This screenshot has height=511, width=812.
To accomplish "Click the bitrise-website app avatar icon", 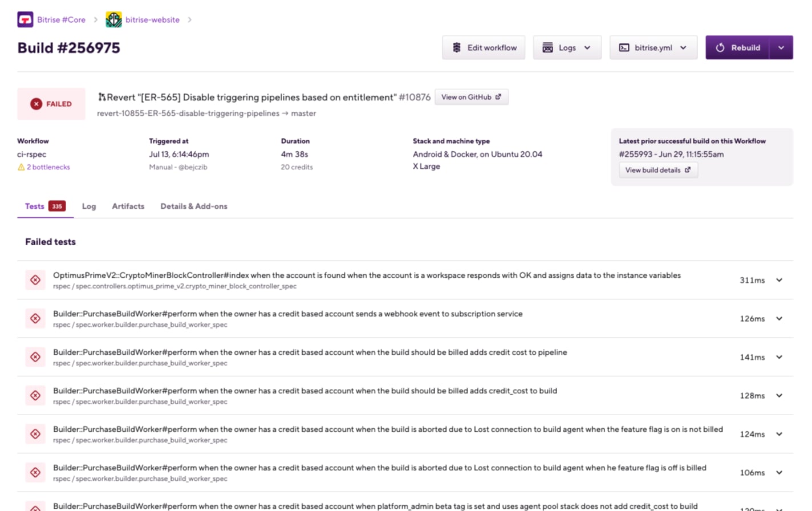I will (x=113, y=19).
